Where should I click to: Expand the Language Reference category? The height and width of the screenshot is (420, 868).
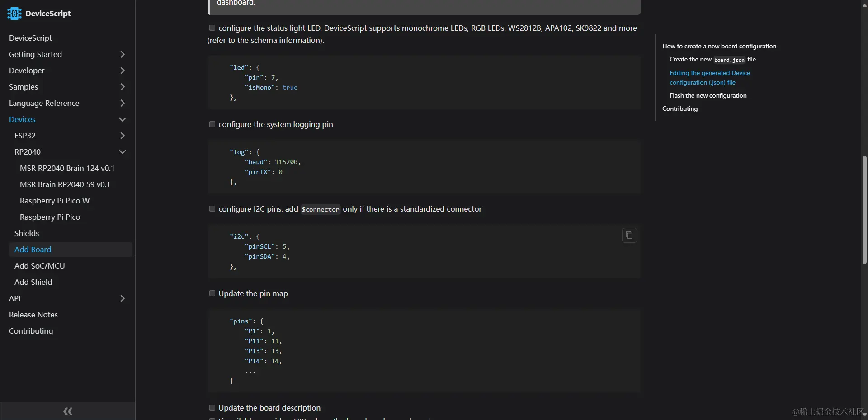[x=122, y=103]
